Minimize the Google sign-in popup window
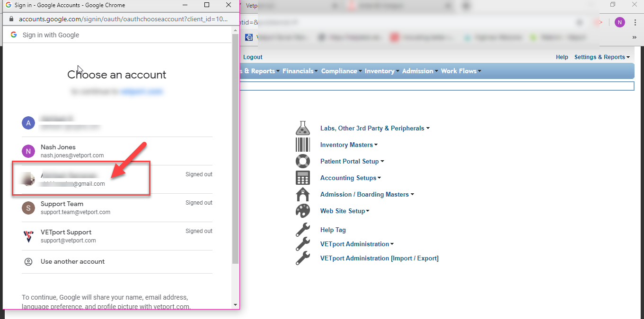 pyautogui.click(x=185, y=5)
